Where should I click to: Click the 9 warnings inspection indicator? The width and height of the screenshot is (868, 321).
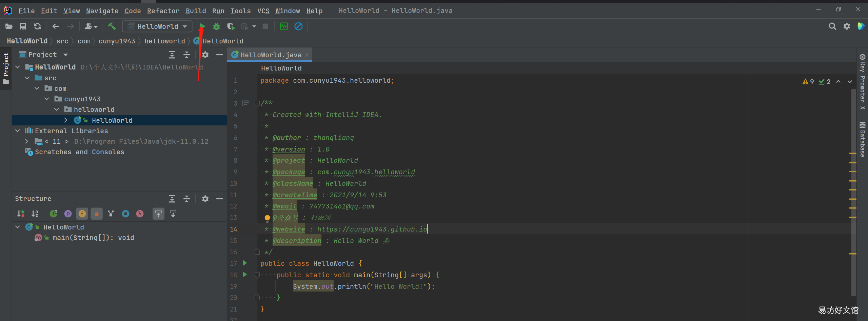808,82
